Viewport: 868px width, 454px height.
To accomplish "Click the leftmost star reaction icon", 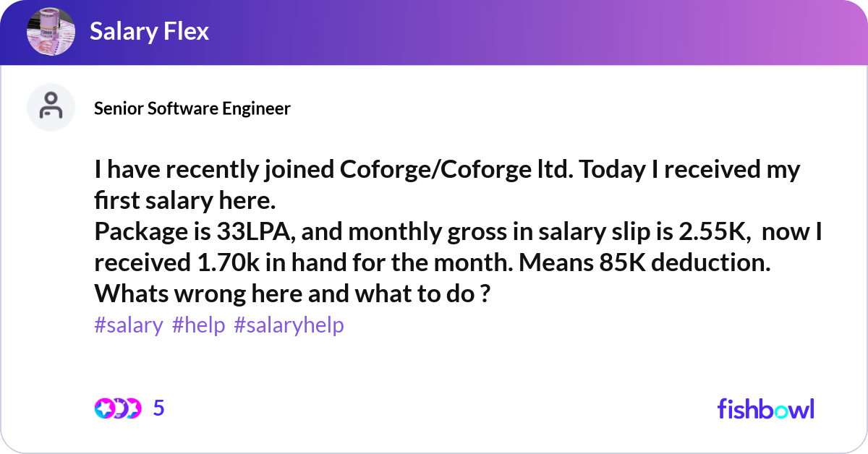I will tap(103, 408).
